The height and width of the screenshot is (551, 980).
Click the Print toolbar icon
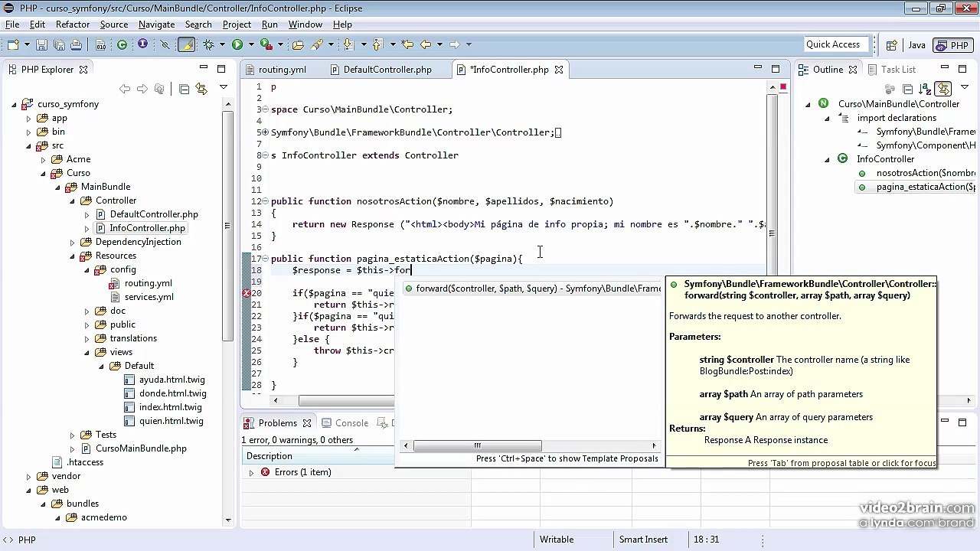click(76, 44)
